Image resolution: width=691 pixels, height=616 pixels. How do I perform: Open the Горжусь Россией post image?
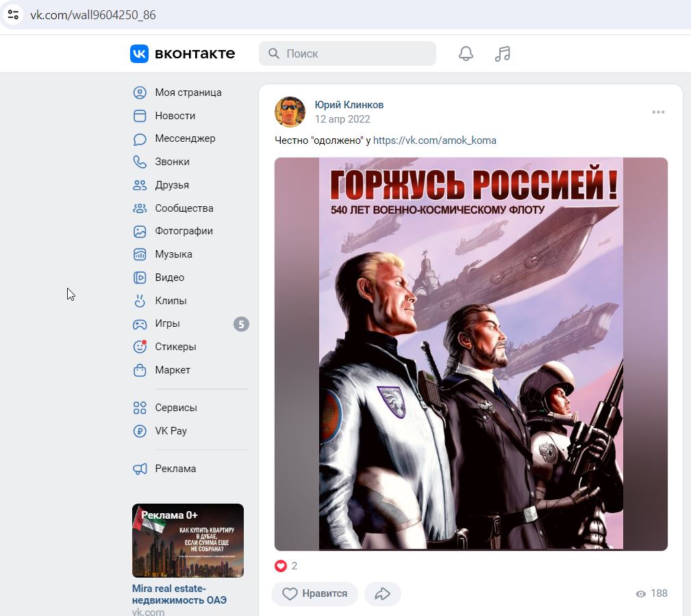click(x=470, y=354)
